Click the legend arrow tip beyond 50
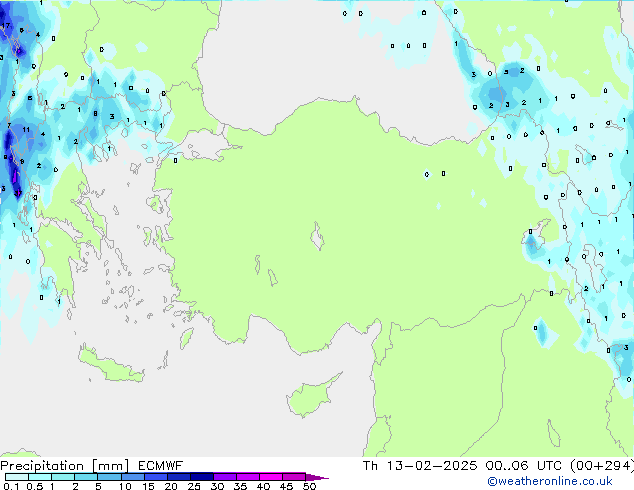This screenshot has width=634, height=490. 322,477
